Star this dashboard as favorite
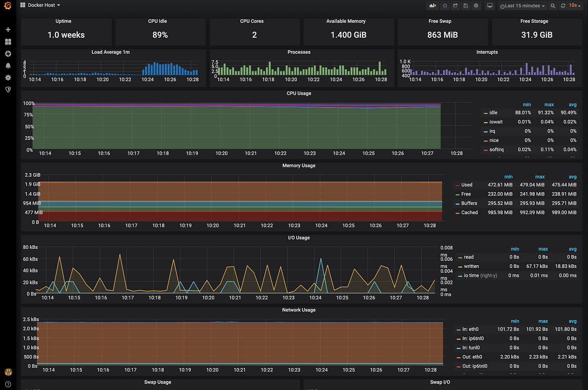 click(445, 6)
